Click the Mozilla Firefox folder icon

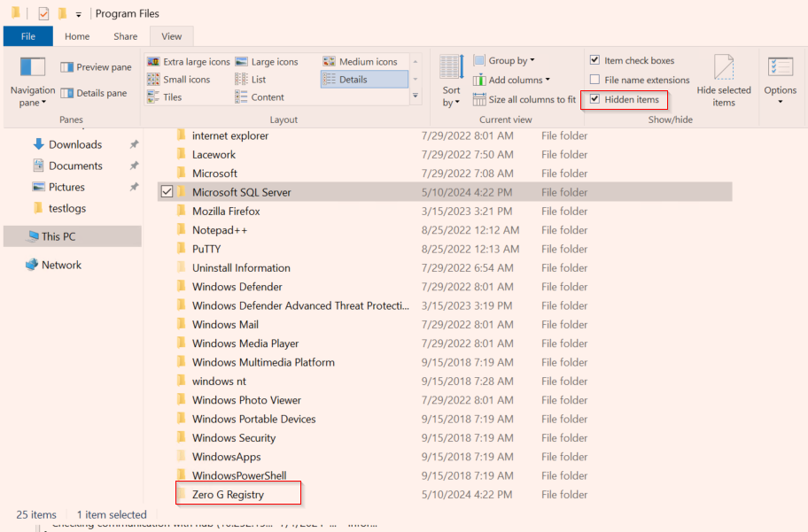pos(182,211)
